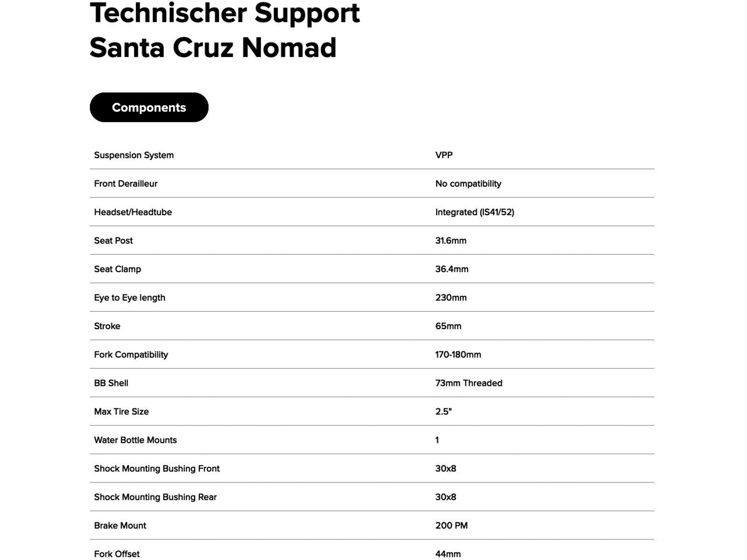Click the Shock Mounting Bushing Rear label
The image size is (747, 560).
tap(155, 497)
